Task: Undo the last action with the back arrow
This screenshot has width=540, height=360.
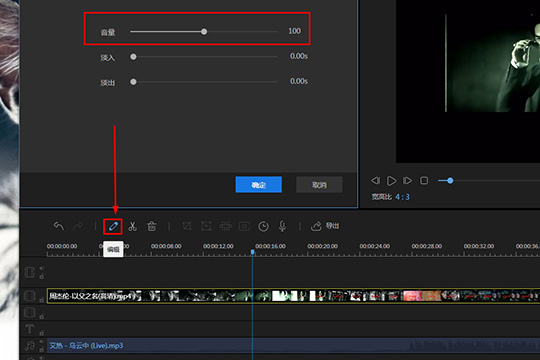Action: [59, 226]
